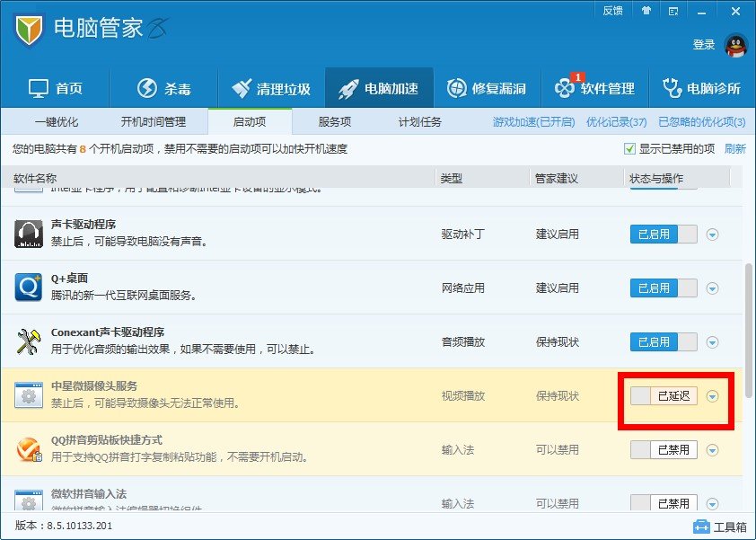Toggle the 显示已禁用的项 checkbox
Image resolution: width=756 pixels, height=540 pixels.
[628, 148]
